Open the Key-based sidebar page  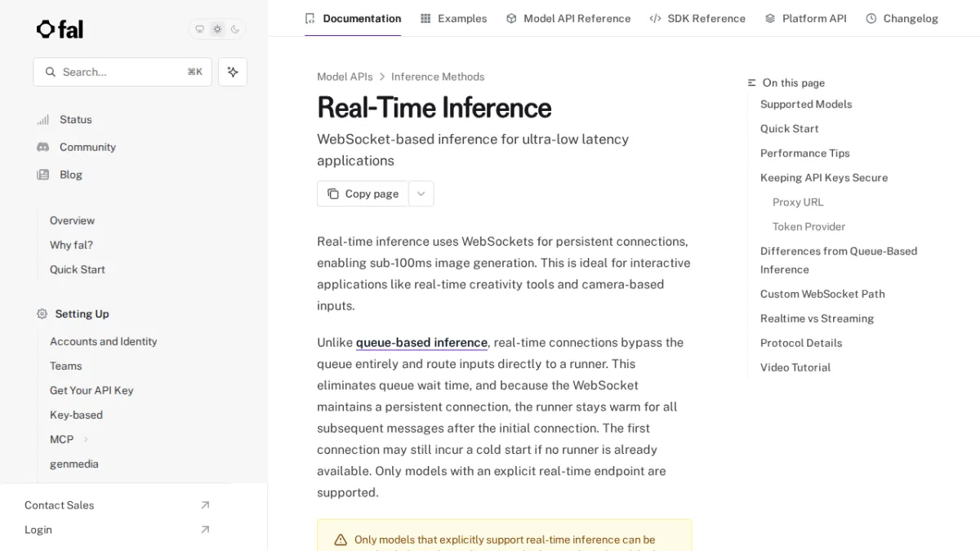coord(76,415)
